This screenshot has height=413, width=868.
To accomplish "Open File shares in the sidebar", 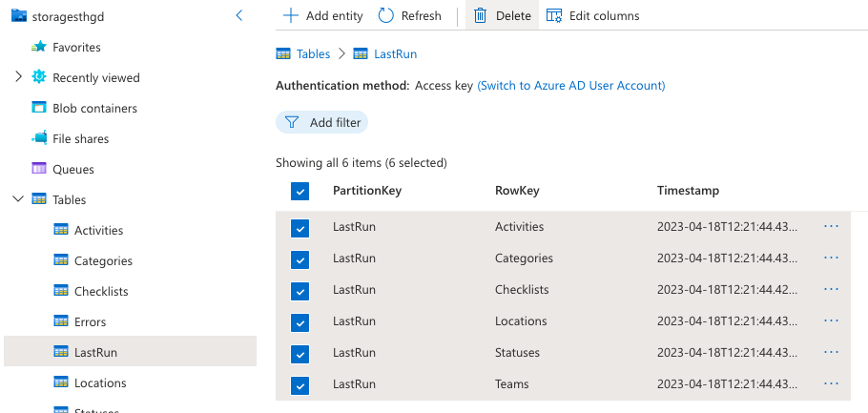I will 80,138.
